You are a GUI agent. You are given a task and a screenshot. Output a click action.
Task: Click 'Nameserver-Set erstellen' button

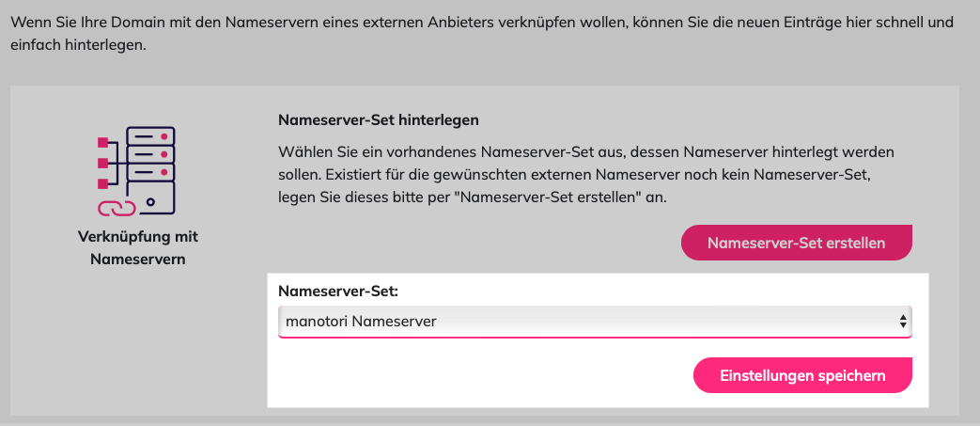(x=796, y=243)
